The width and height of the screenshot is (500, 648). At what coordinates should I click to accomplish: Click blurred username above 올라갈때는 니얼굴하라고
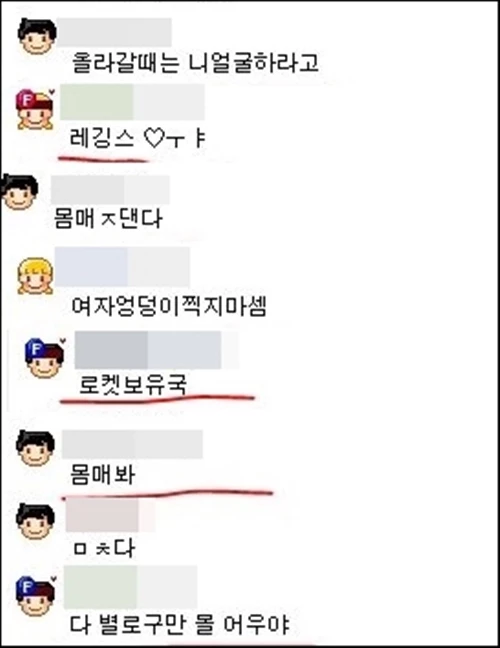pos(114,32)
